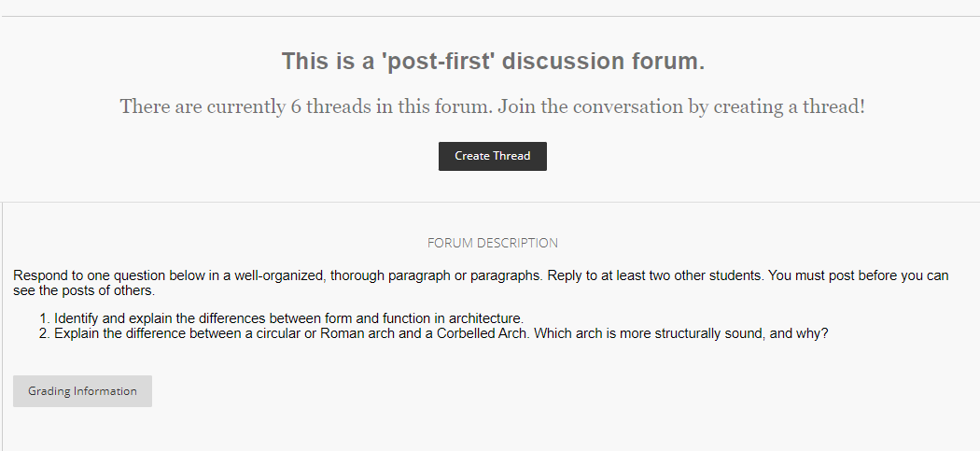Click the sentence starting "Respond to one question"
Viewport: 980px width, 451px height.
277,275
